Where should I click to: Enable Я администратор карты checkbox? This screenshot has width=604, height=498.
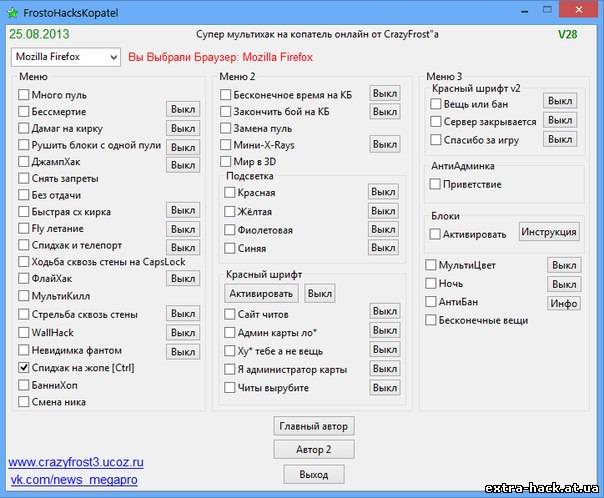click(x=230, y=369)
